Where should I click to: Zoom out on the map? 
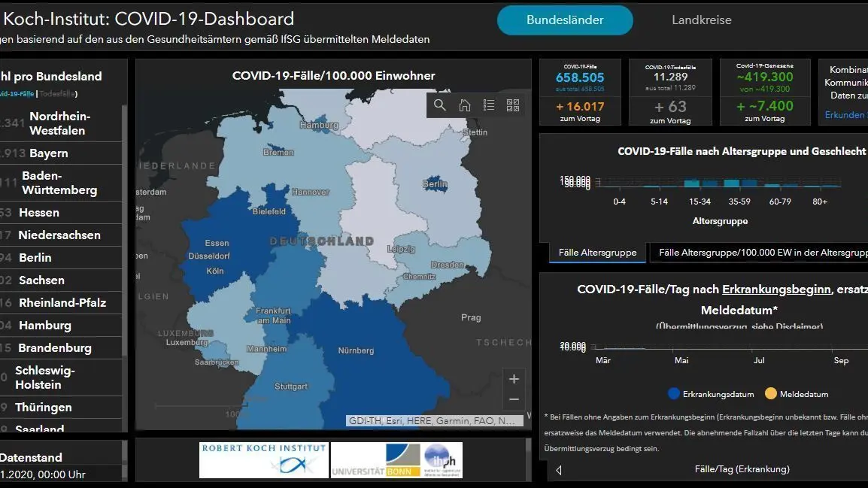pos(514,399)
